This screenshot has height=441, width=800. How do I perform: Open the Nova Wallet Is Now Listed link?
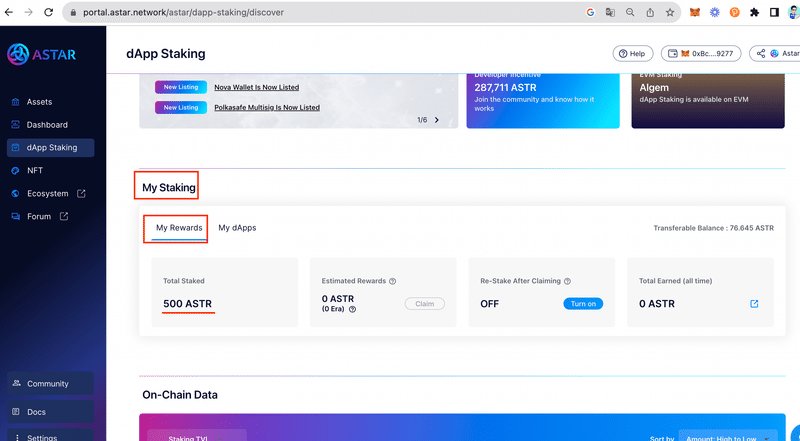257,87
